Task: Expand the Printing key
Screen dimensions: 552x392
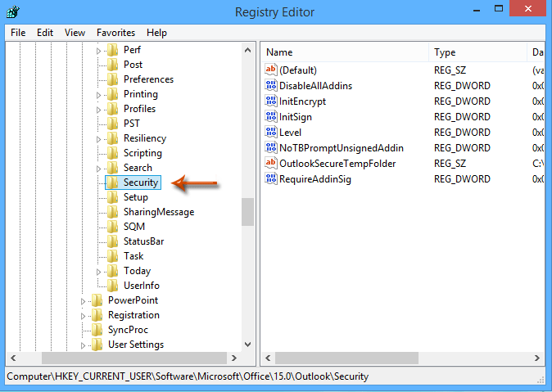Action: click(x=99, y=96)
